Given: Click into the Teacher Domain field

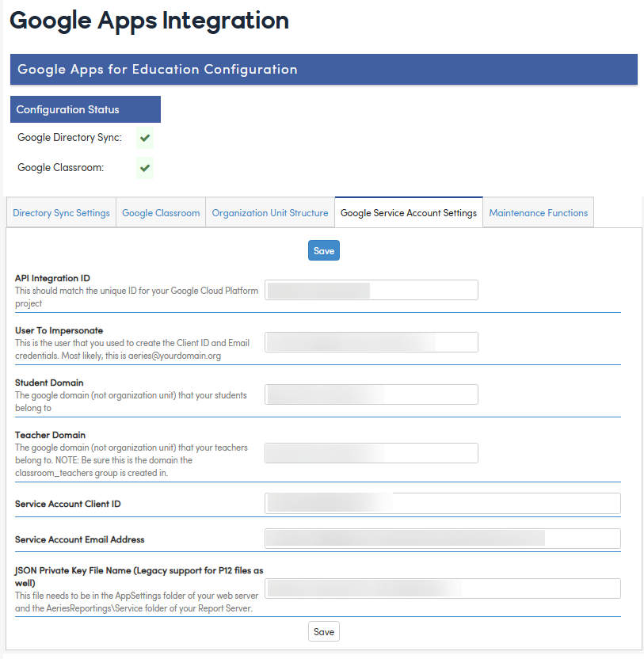Looking at the screenshot, I should [x=372, y=453].
